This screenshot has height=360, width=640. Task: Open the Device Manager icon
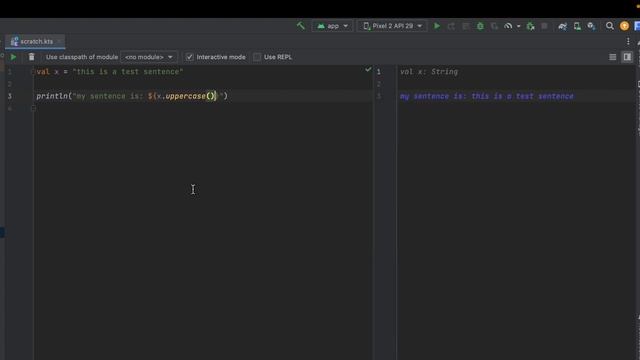[x=577, y=26]
